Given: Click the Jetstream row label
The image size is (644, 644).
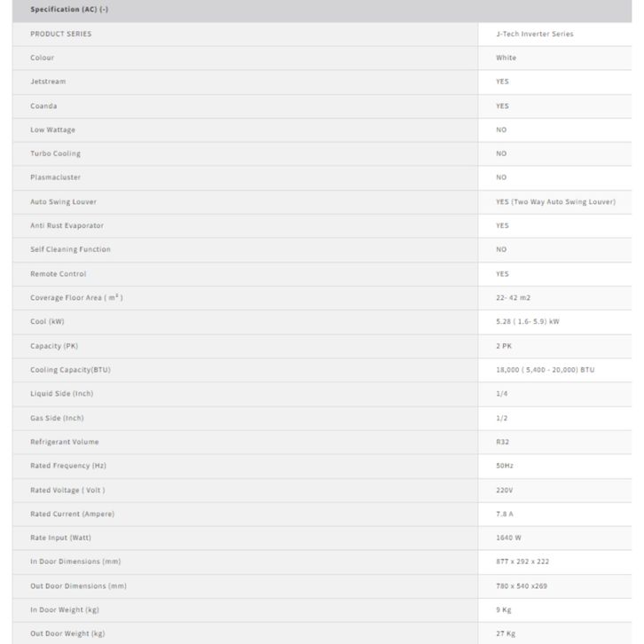Looking at the screenshot, I should pos(48,82).
